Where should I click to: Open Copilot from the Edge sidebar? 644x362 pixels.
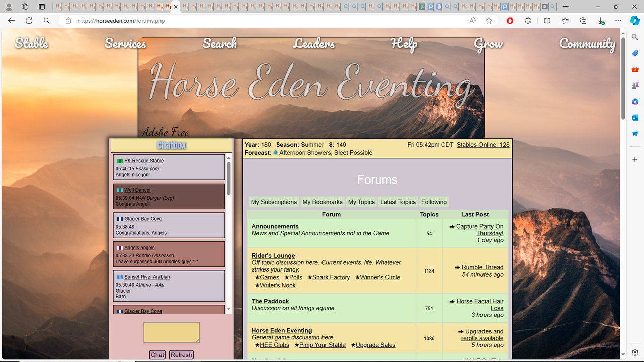[x=635, y=21]
